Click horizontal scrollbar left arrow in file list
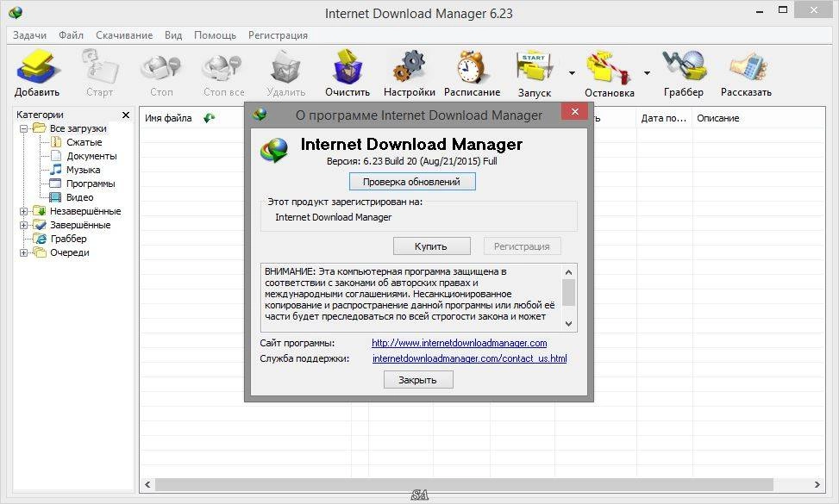 [147, 485]
